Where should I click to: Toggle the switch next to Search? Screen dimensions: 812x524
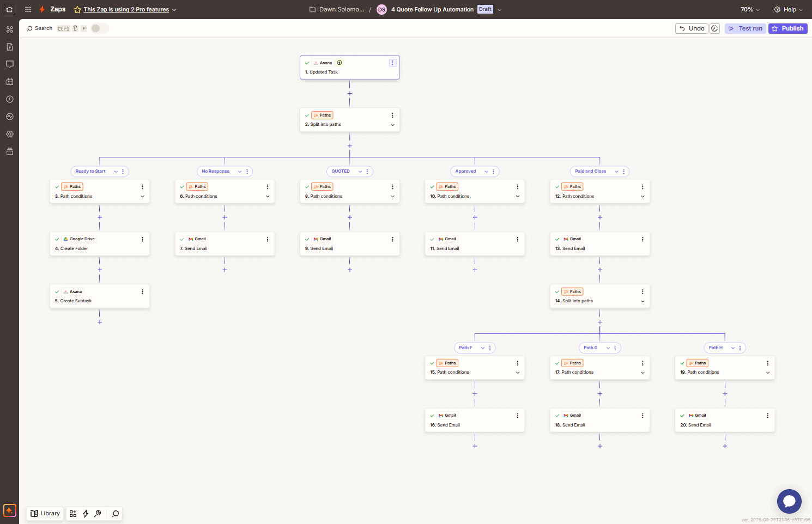click(99, 28)
